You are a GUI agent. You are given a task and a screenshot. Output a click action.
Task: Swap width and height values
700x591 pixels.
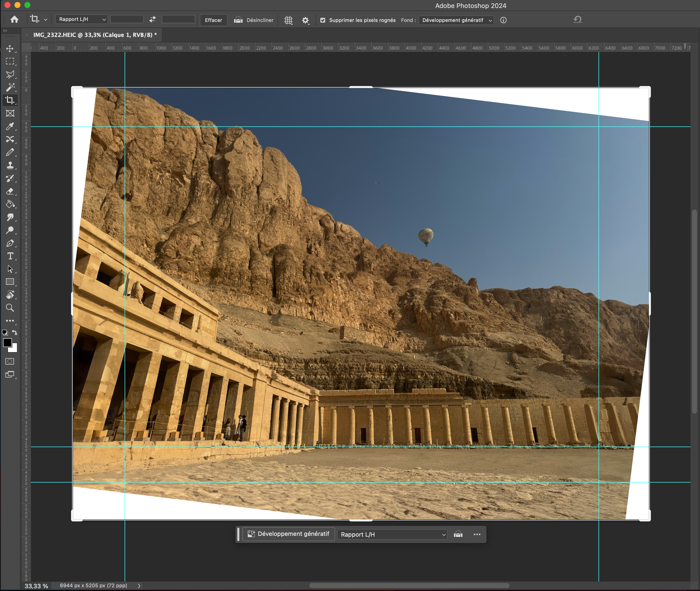(x=152, y=19)
